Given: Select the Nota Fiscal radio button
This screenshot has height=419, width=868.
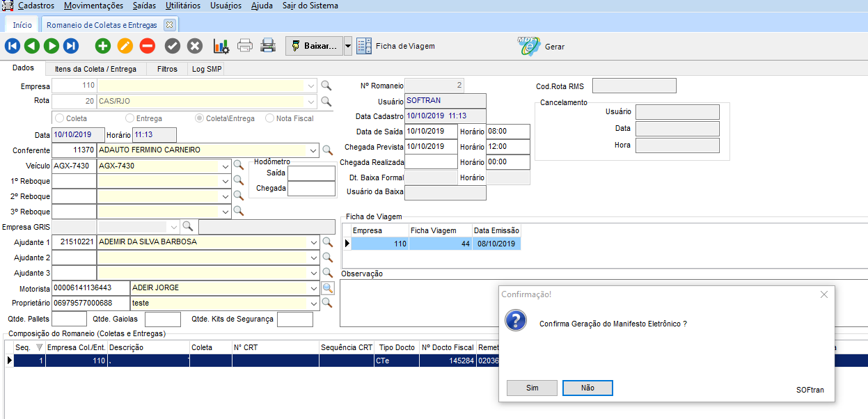Looking at the screenshot, I should pos(270,118).
